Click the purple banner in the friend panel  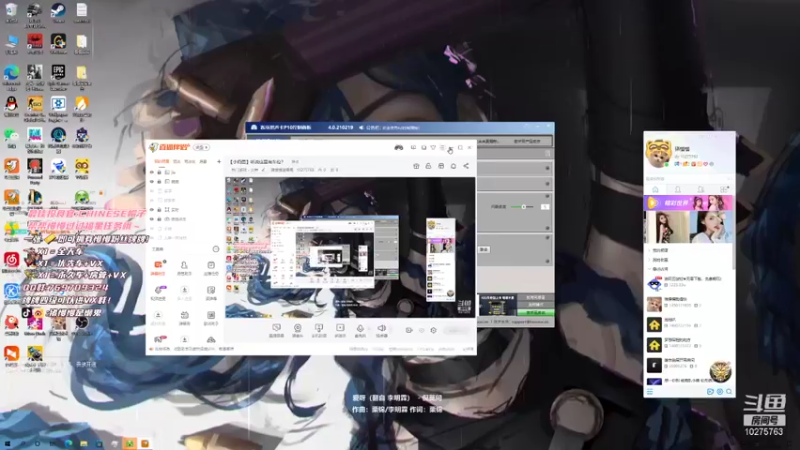click(x=689, y=203)
